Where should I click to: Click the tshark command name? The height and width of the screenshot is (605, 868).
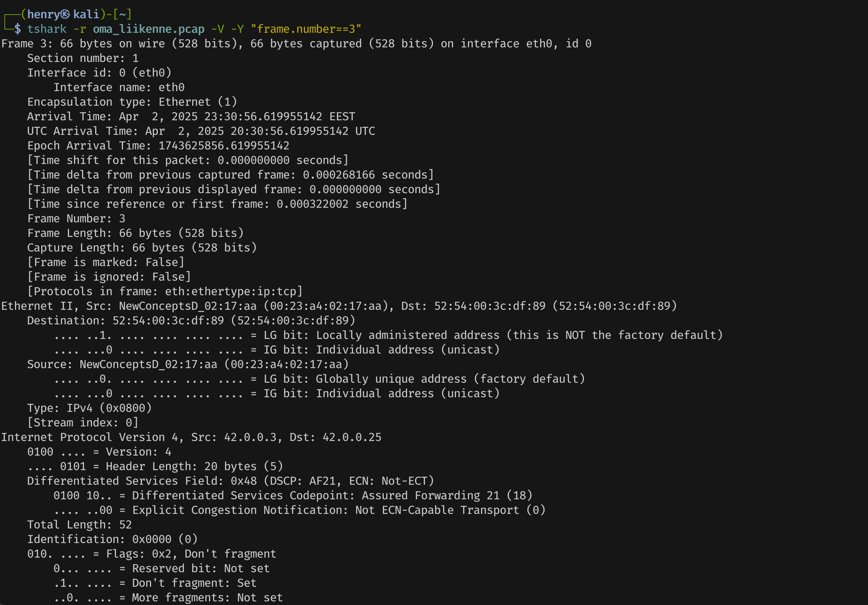click(47, 29)
